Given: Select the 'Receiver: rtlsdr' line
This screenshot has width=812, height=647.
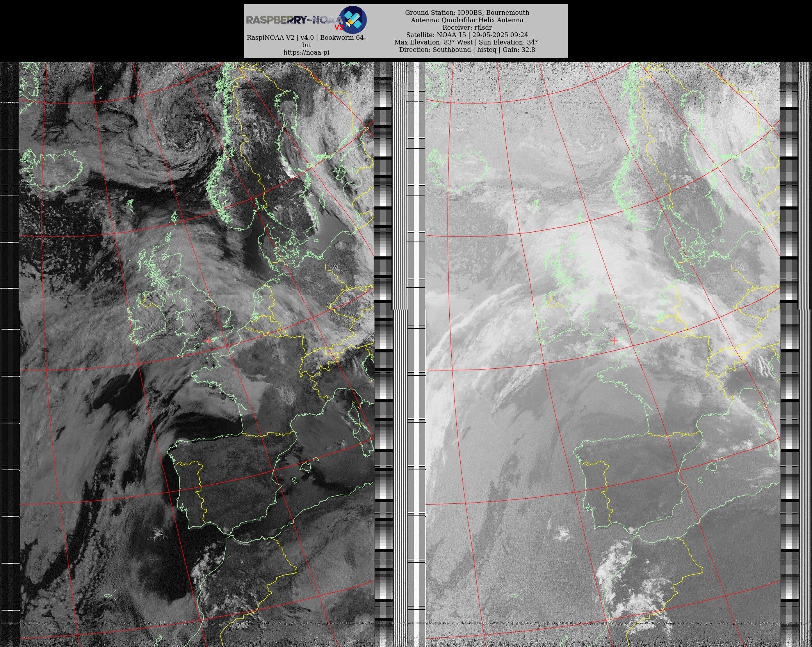Looking at the screenshot, I should click(467, 27).
